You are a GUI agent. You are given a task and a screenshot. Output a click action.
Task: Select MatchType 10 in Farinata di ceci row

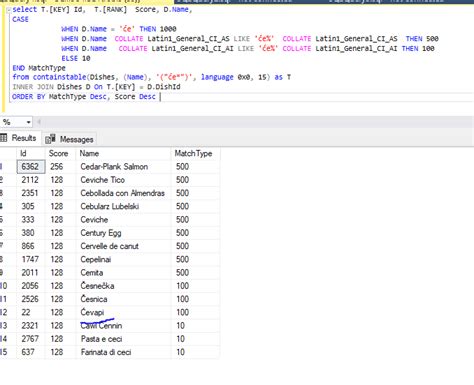pos(195,352)
